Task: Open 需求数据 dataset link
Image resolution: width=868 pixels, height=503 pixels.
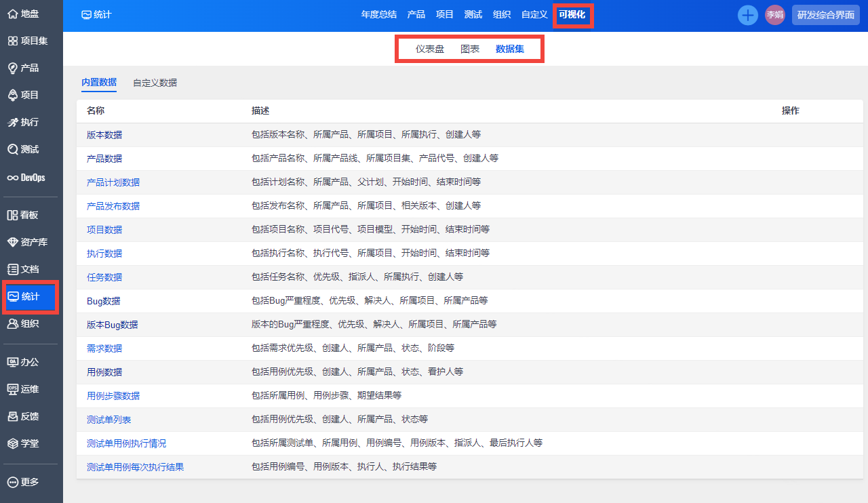Action: point(104,348)
